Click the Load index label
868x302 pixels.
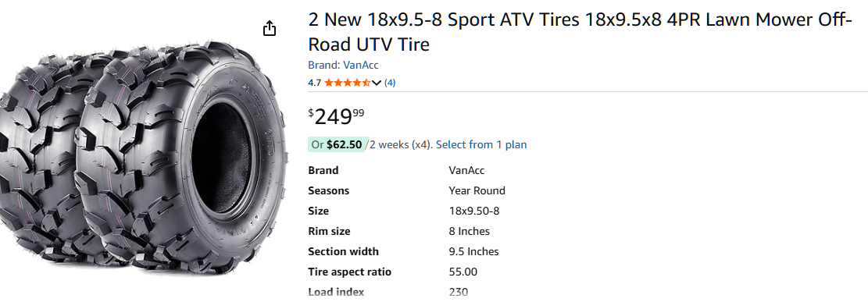(336, 292)
